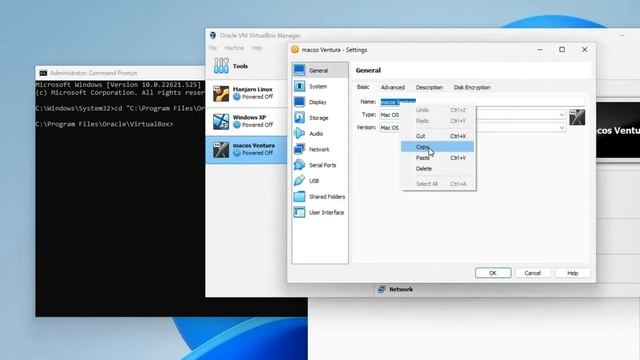Viewport: 640px width, 360px height.
Task: Switch to the Disk Encryption tab
Action: (472, 87)
